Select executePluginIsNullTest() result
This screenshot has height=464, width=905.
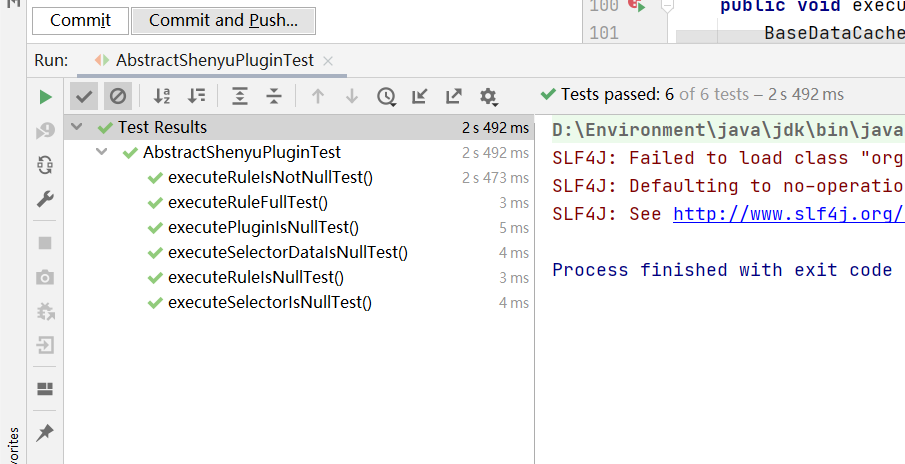263,227
